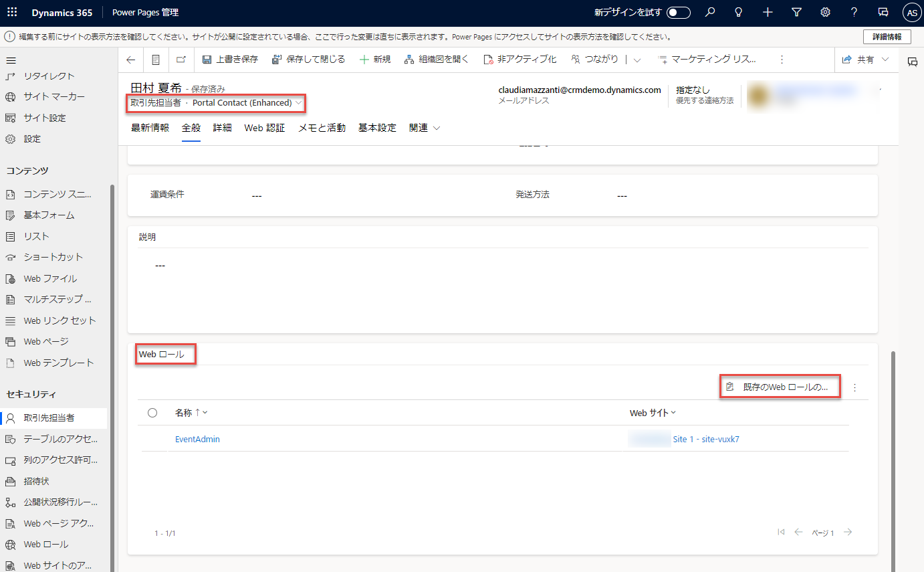Click the マーケティング リス... command
The image size is (924, 572).
[707, 60]
